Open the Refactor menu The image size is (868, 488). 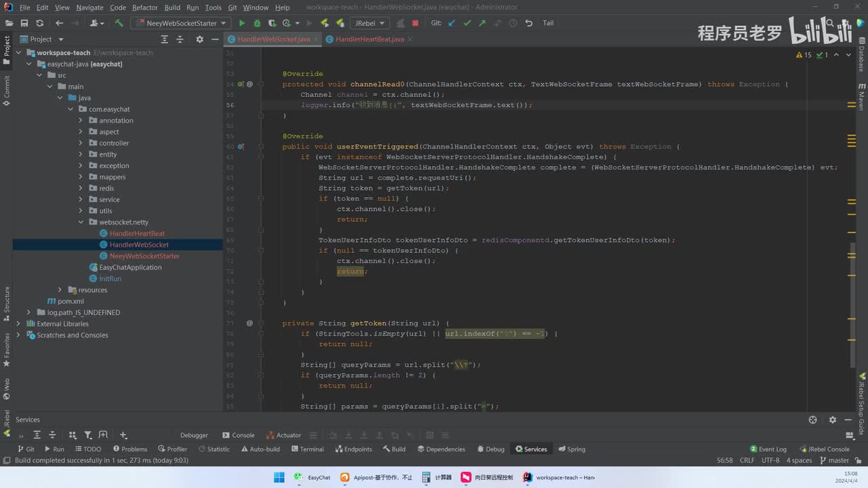point(144,7)
